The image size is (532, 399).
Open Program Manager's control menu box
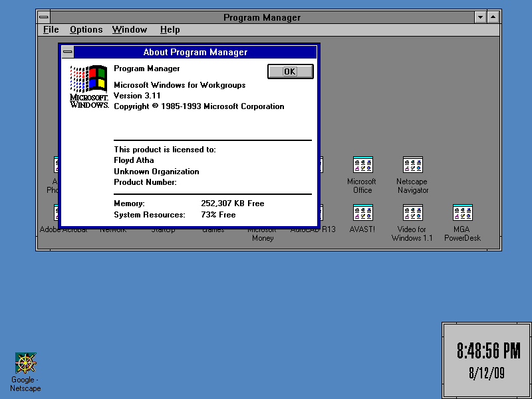44,17
